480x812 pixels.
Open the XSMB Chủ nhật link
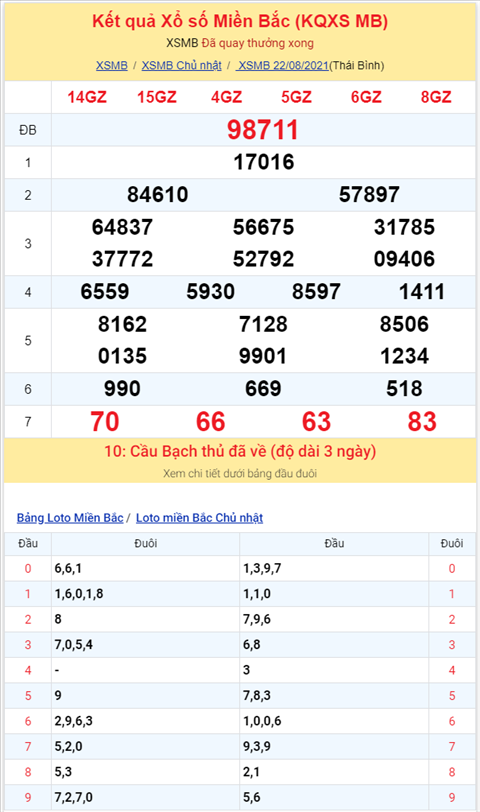click(x=181, y=66)
